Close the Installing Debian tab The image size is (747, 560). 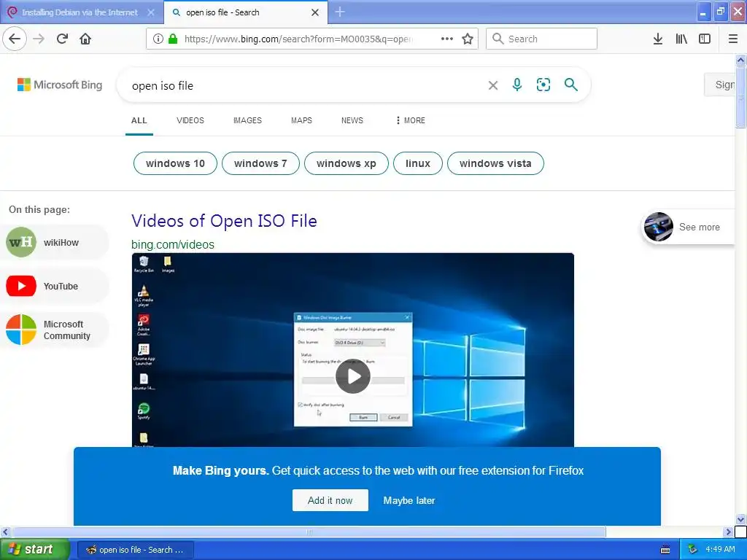tap(150, 12)
